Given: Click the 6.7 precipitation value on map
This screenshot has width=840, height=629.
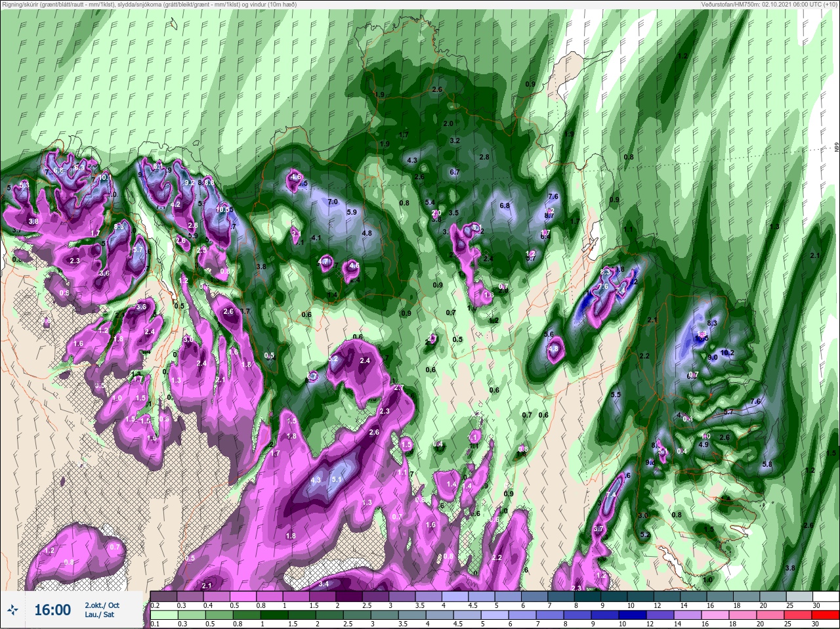Looking at the screenshot, I should pos(455,172).
